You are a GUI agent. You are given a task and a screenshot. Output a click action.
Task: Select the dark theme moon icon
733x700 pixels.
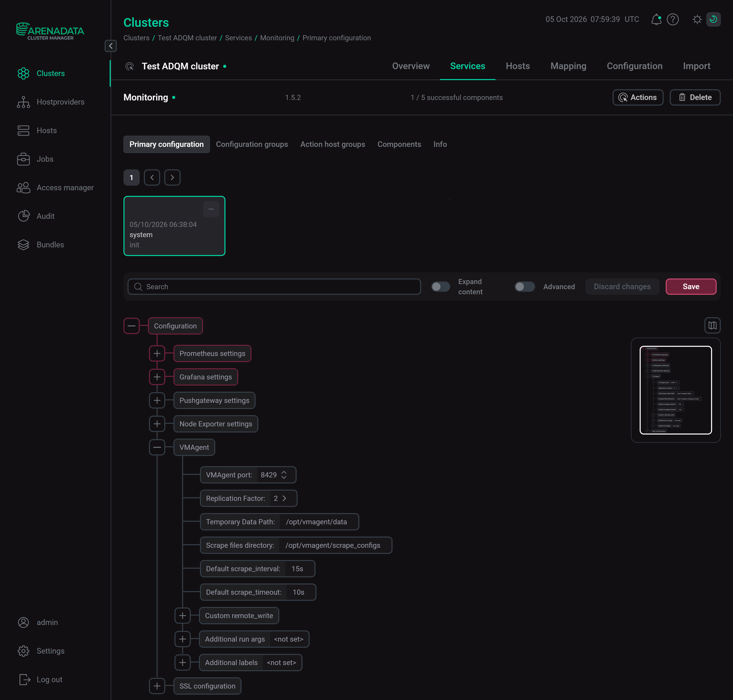[x=713, y=19]
